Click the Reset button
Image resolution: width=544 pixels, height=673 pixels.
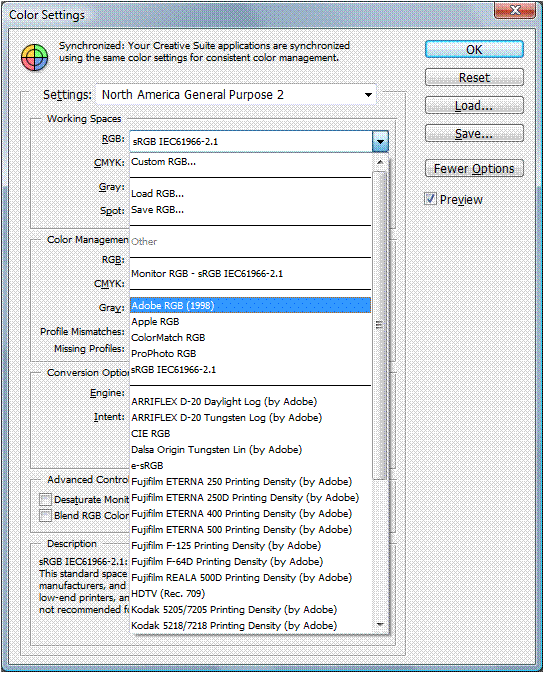[x=474, y=77]
